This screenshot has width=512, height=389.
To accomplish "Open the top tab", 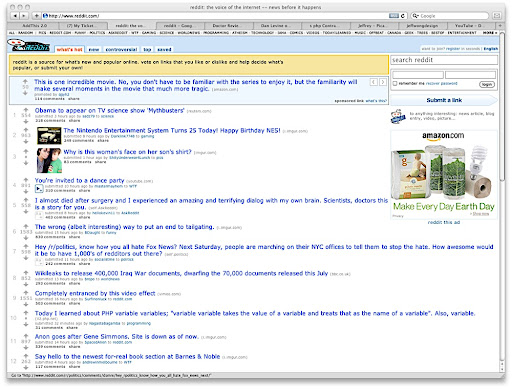I will click(x=147, y=49).
